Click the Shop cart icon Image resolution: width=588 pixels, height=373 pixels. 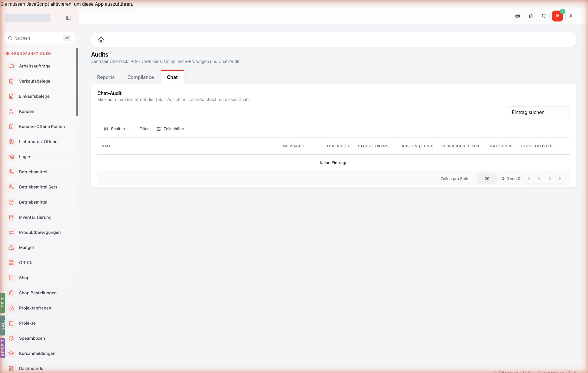pos(11,278)
